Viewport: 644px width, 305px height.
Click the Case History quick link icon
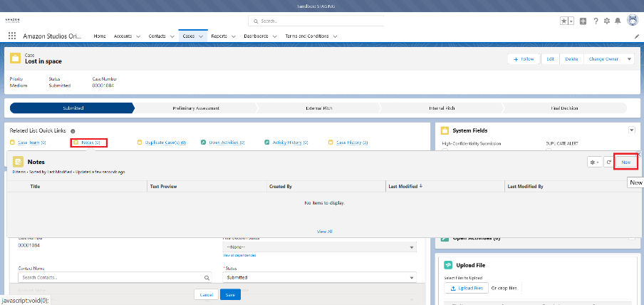tap(331, 143)
